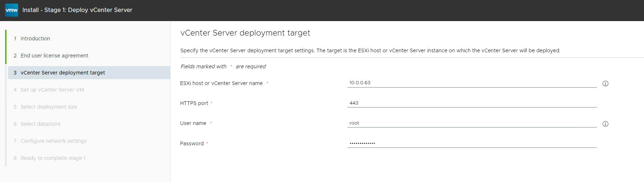Select Ready to complete stage 1
The height and width of the screenshot is (182, 644).
53,158
